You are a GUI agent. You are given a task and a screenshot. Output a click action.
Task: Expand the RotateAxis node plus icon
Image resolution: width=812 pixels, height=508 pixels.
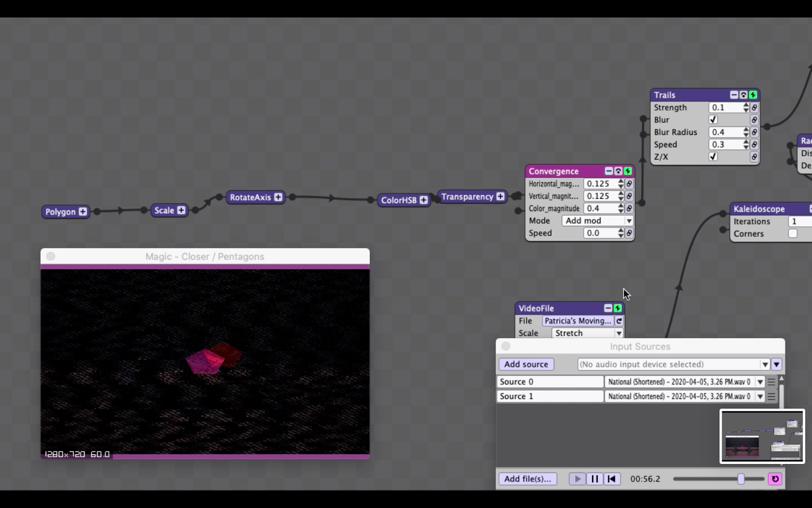coord(278,197)
